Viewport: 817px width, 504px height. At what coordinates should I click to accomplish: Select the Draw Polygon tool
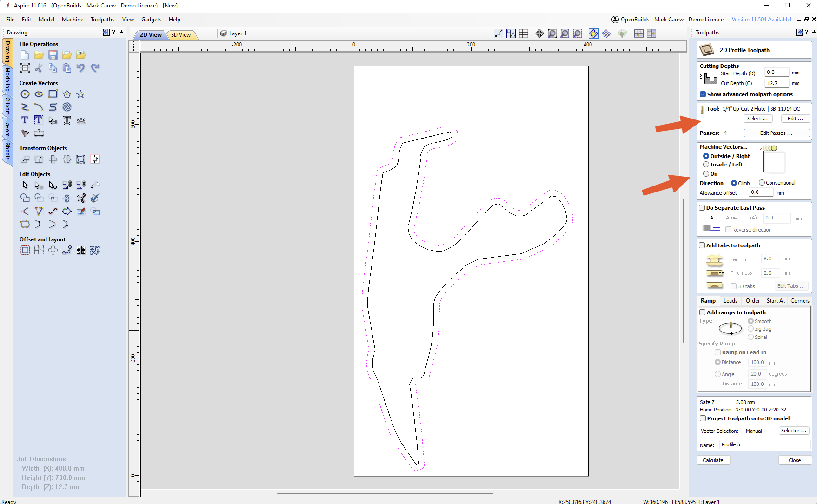click(67, 94)
